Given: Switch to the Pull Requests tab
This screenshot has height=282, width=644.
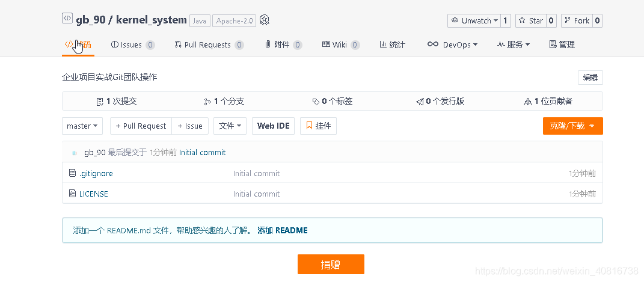Looking at the screenshot, I should [209, 44].
